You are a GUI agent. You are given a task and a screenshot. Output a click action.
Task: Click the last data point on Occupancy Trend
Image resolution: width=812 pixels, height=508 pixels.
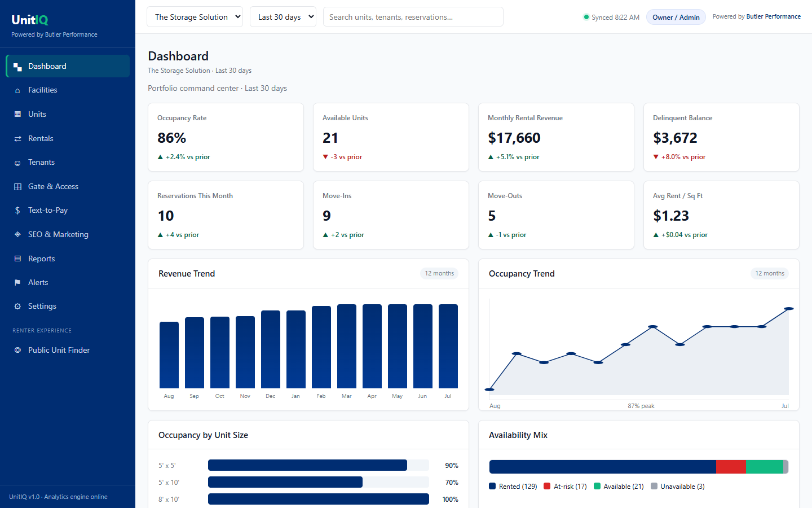click(789, 309)
